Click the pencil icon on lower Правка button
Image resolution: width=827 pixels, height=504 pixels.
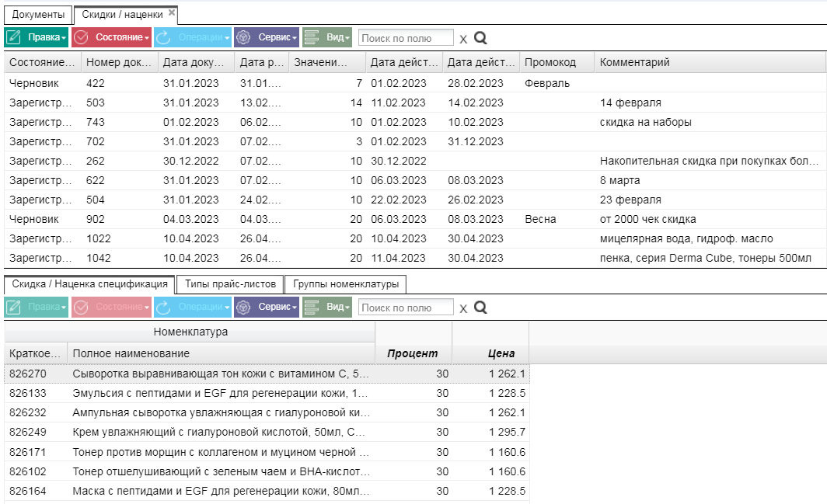click(13, 307)
